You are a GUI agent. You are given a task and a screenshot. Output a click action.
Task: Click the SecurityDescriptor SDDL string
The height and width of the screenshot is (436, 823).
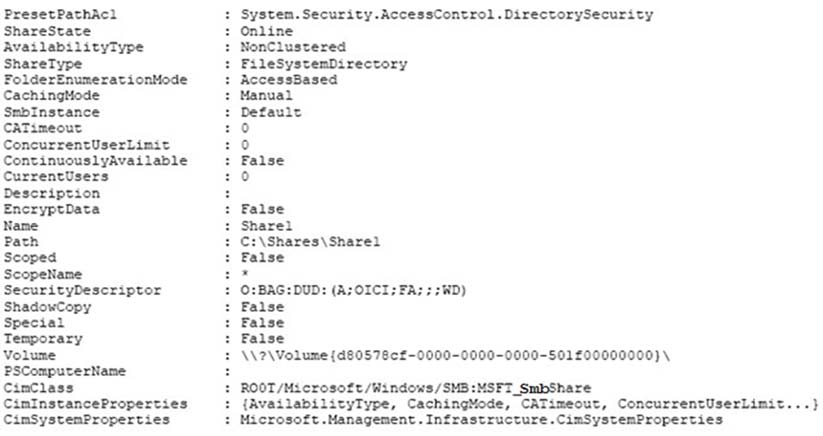[353, 290]
